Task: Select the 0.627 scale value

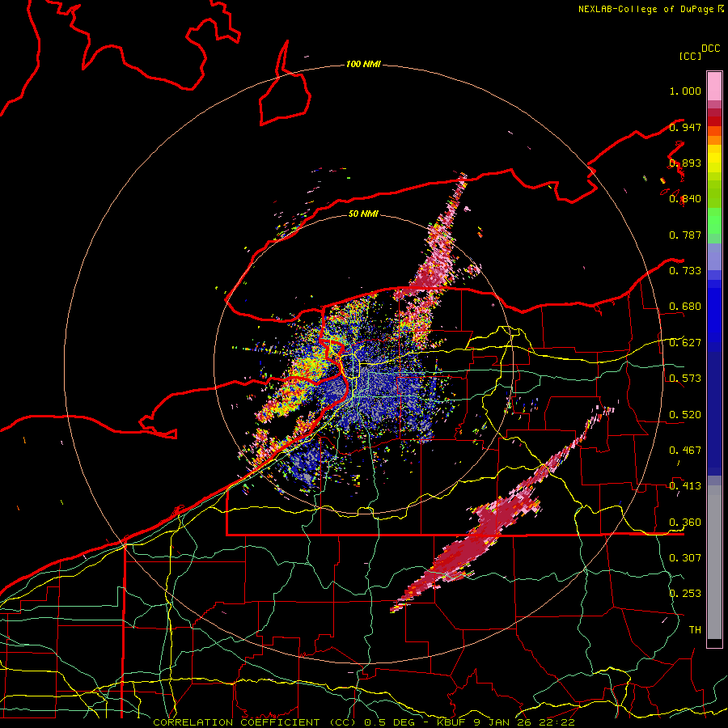Action: (685, 343)
